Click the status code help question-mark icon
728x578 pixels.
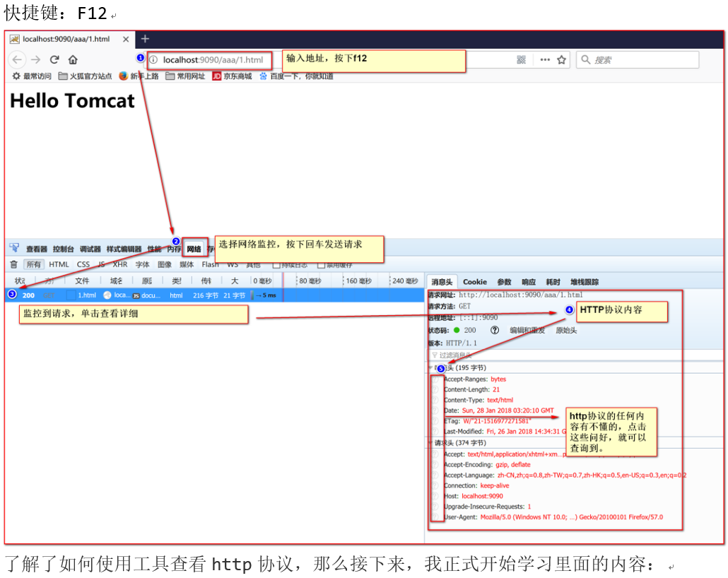click(x=495, y=330)
